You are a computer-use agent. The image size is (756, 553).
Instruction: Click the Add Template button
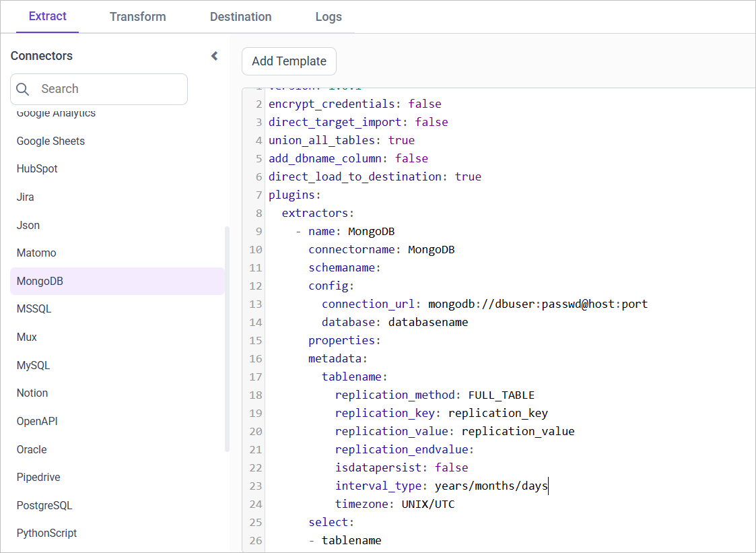(x=289, y=61)
